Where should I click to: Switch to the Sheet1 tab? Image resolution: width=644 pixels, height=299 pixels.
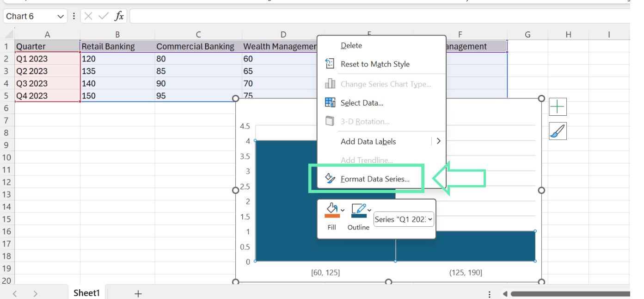pyautogui.click(x=86, y=293)
